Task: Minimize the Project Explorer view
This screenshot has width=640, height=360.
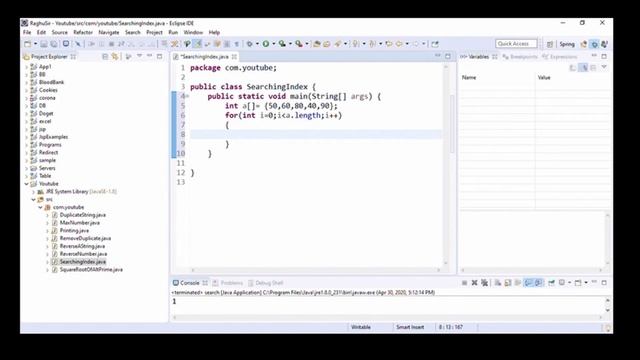Action: 149,56
